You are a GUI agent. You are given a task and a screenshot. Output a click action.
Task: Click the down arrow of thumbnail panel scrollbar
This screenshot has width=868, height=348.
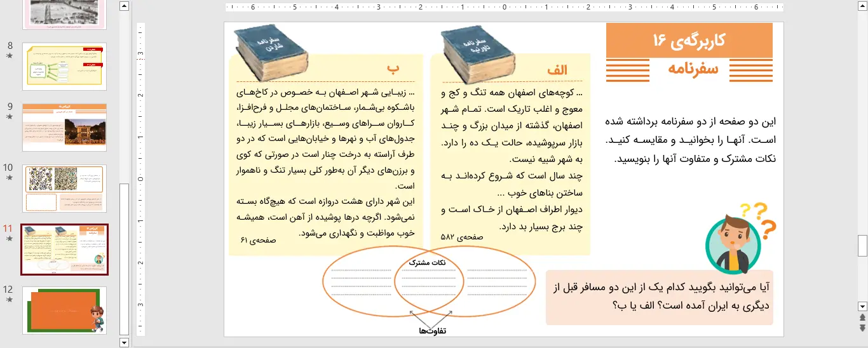124,342
